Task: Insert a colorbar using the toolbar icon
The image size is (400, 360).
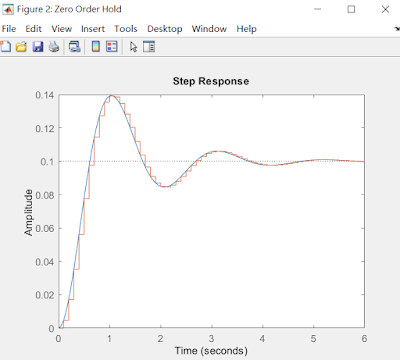Action: tap(96, 47)
